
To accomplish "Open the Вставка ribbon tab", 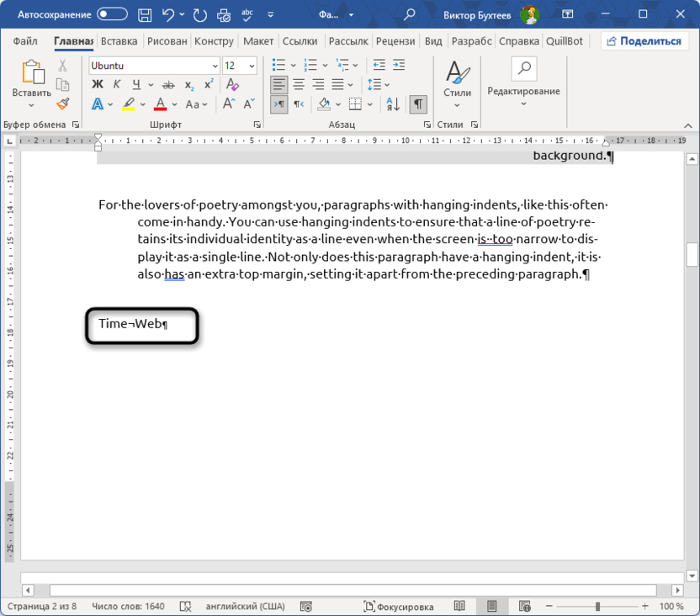I will 119,41.
